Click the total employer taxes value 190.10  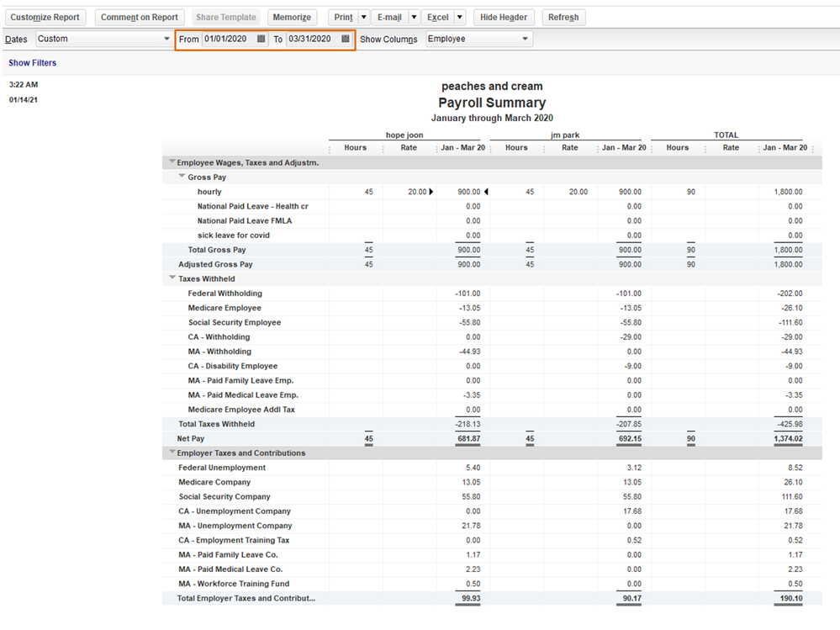pos(791,598)
